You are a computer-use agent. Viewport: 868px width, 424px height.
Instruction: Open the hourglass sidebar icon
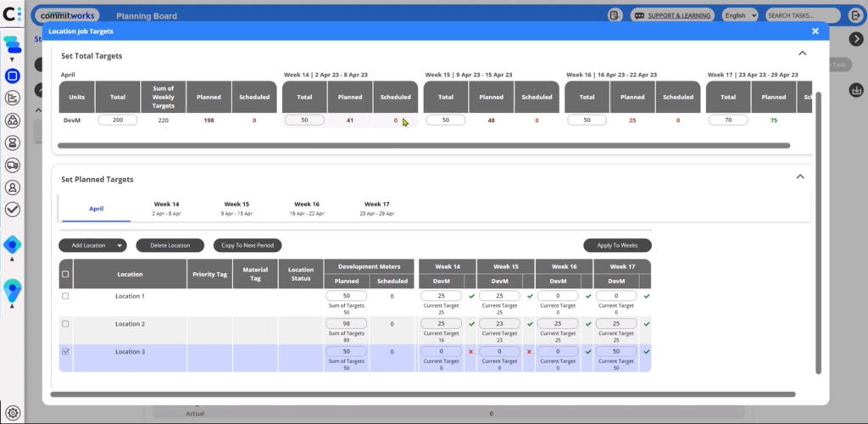click(x=12, y=142)
